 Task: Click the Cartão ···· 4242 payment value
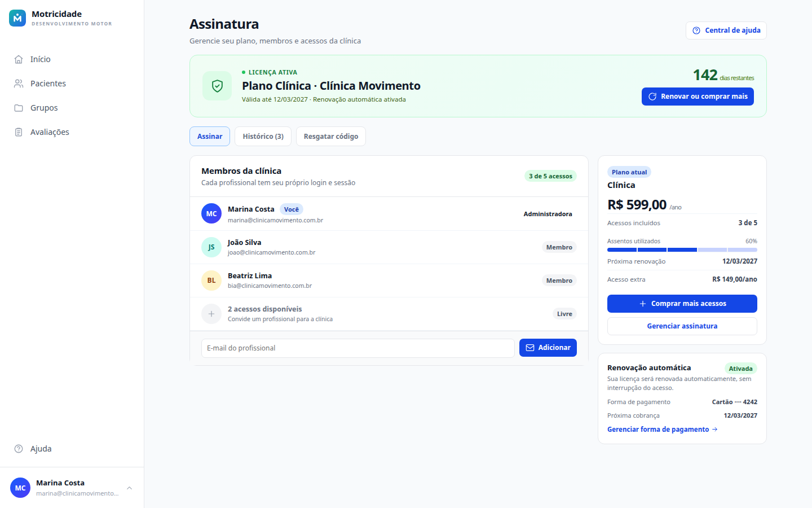click(735, 402)
